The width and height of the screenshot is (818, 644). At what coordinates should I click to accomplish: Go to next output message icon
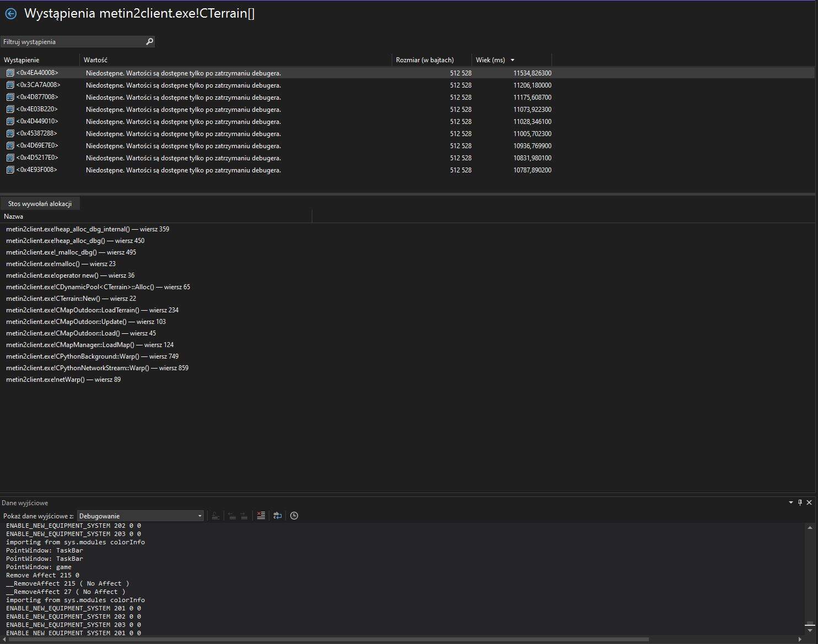pos(244,516)
